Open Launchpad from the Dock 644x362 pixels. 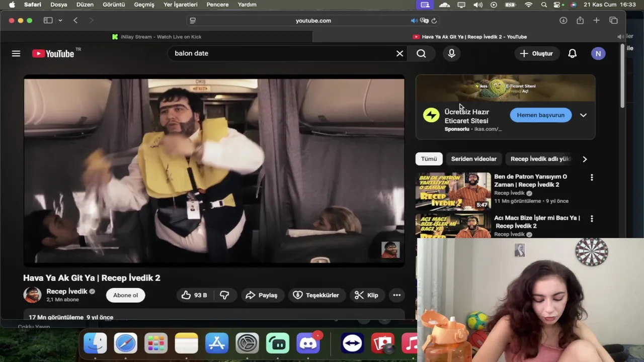(156, 343)
